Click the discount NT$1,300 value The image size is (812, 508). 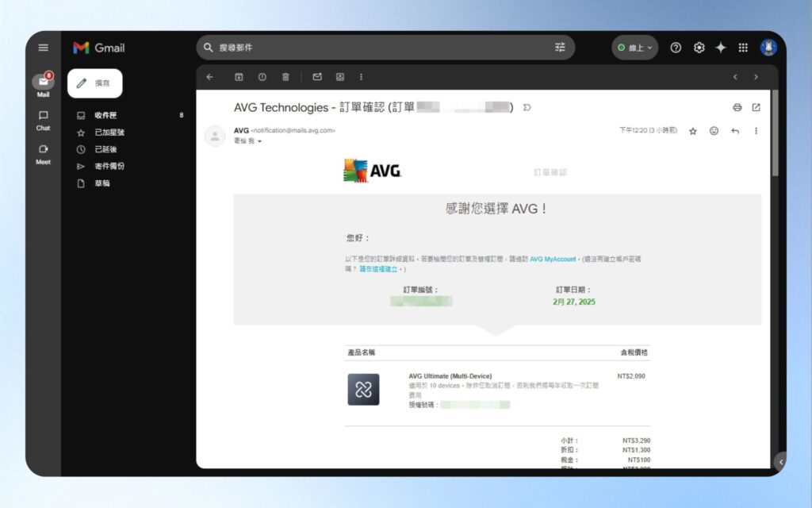pos(637,450)
